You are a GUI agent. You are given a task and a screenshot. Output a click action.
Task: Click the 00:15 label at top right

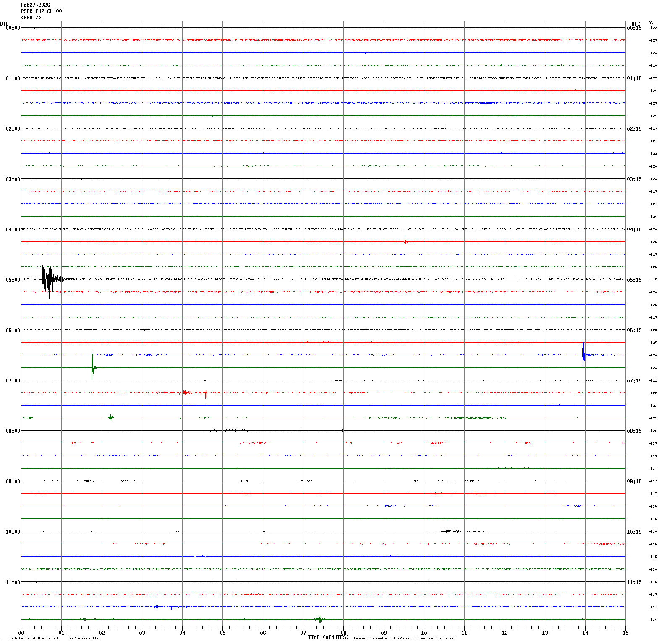(634, 28)
